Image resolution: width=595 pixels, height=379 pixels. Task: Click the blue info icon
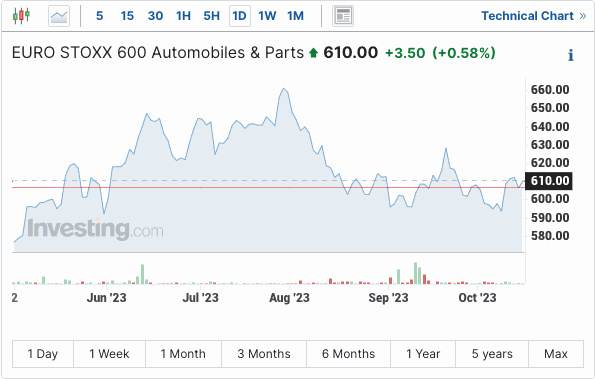click(x=571, y=55)
